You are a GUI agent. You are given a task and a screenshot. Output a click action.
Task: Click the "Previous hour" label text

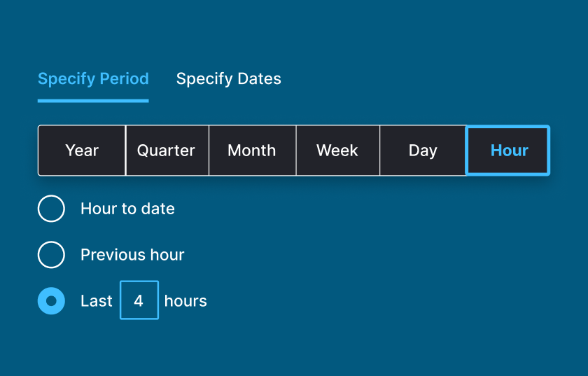(132, 255)
